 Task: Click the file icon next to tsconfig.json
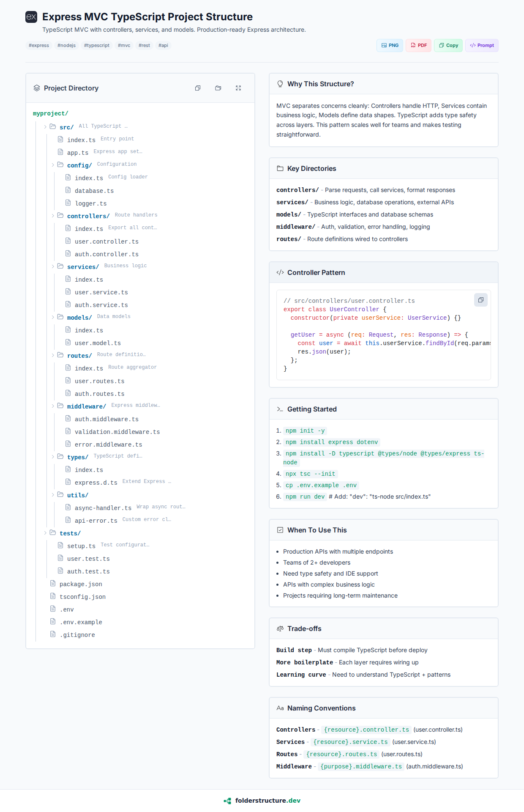(53, 596)
